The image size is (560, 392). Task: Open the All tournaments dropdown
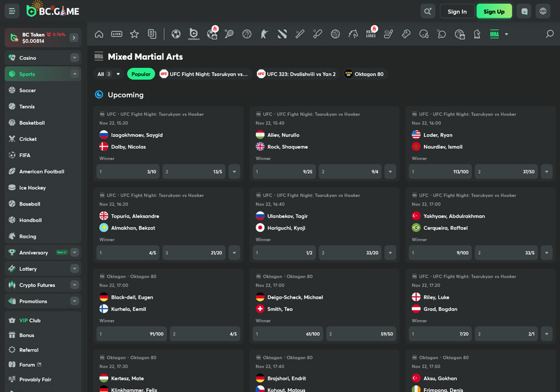coord(109,74)
